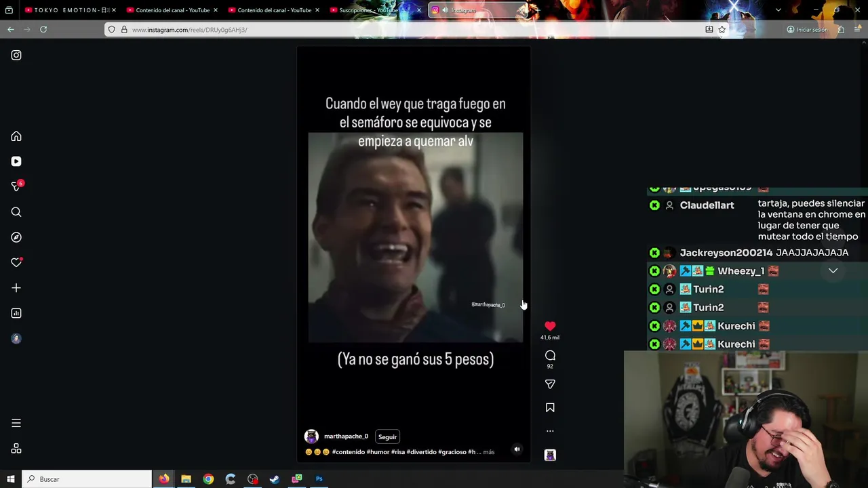Image resolution: width=868 pixels, height=488 pixels.
Task: Open Messages with the red notification badge
Action: (16, 186)
